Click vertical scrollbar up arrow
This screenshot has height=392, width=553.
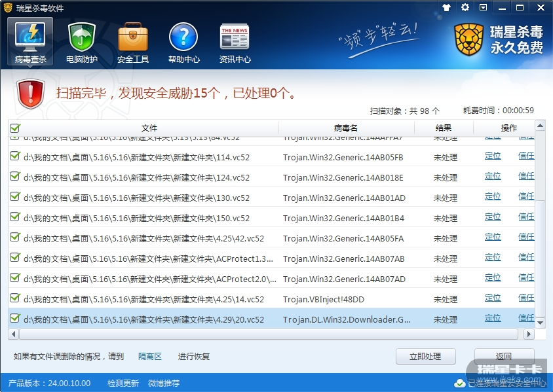pyautogui.click(x=540, y=126)
